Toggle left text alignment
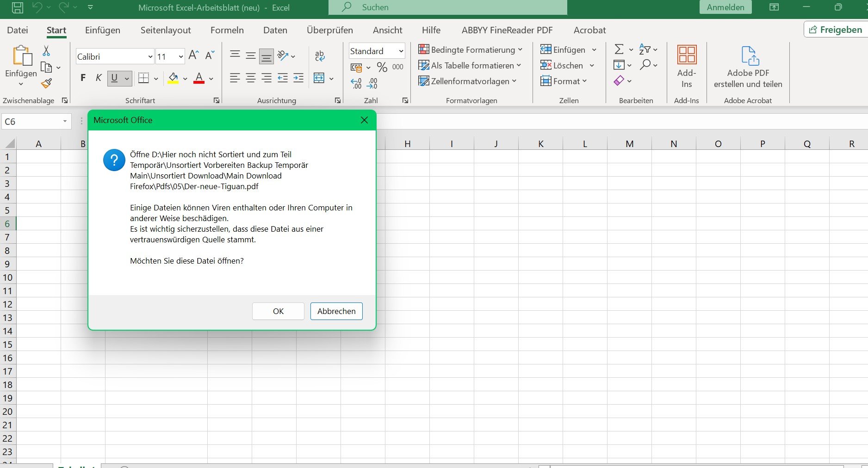868x468 pixels. point(235,78)
